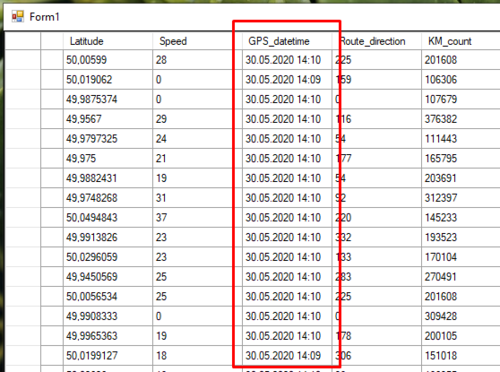Select KM_count cell 376382

[x=461, y=119]
